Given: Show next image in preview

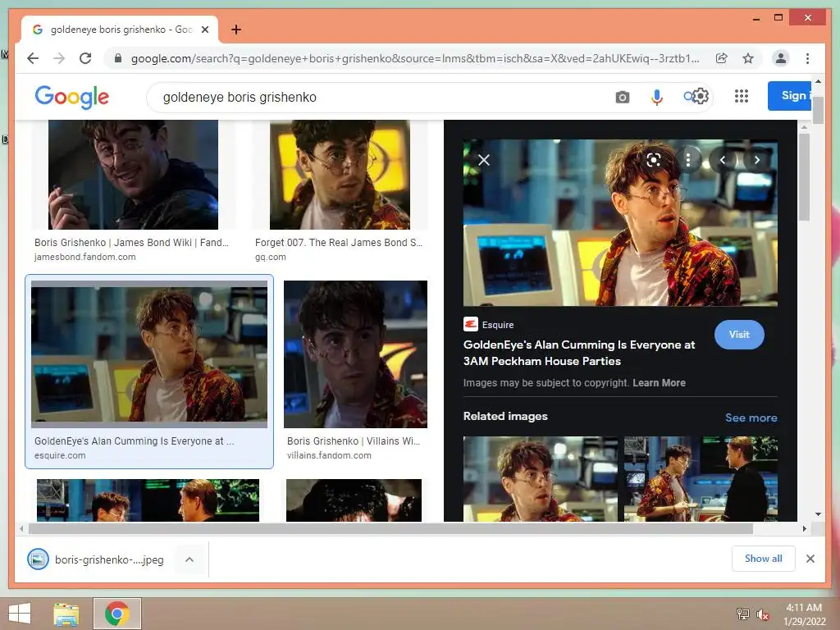Looking at the screenshot, I should pos(756,160).
